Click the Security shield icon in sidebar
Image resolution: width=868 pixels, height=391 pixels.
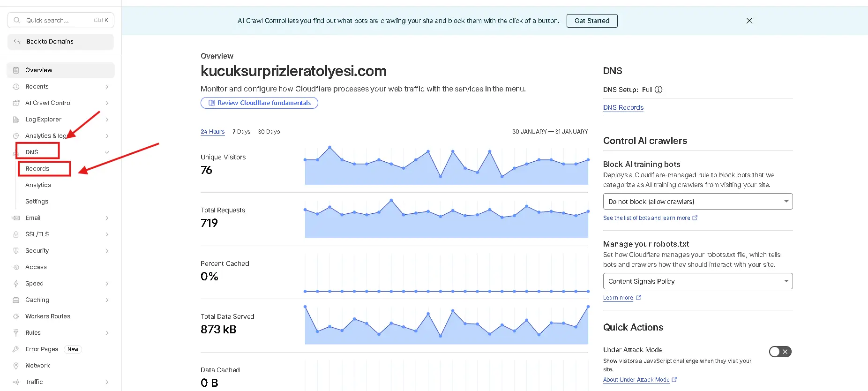click(x=16, y=251)
